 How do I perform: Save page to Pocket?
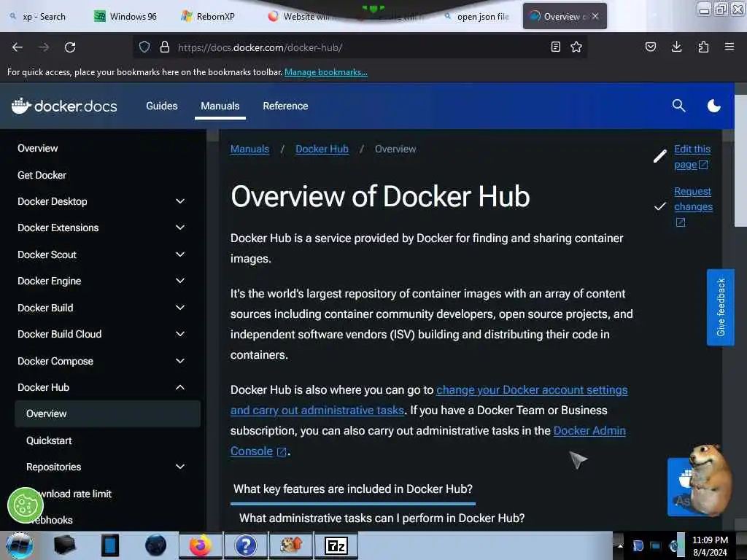coord(650,47)
